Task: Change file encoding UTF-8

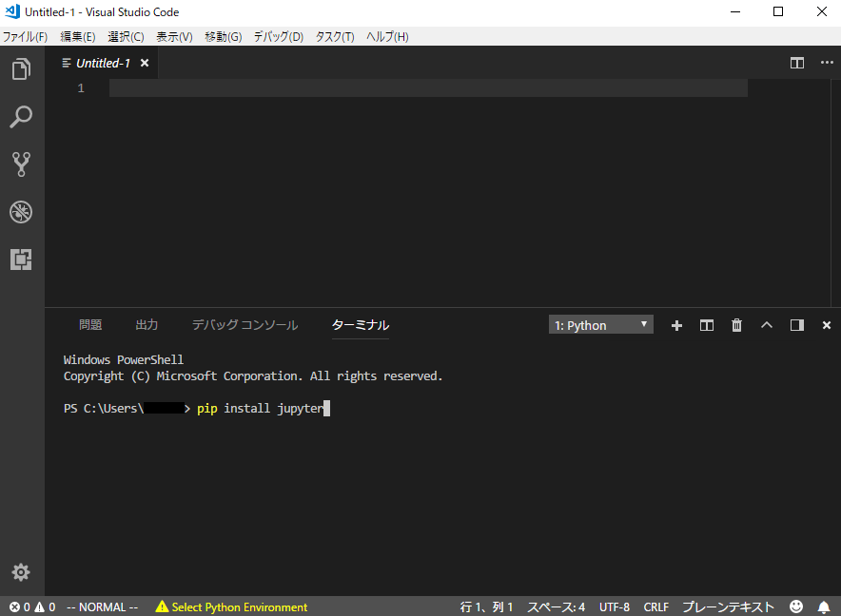Action: pos(615,606)
